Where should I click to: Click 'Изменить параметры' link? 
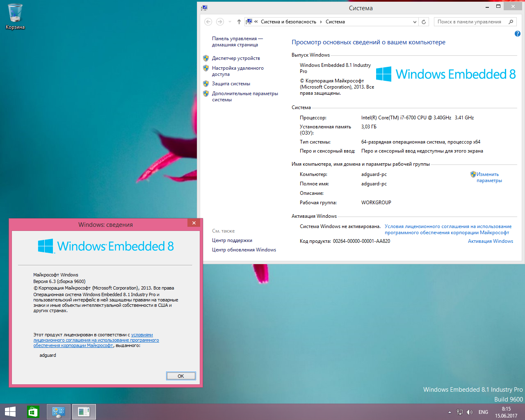(489, 177)
